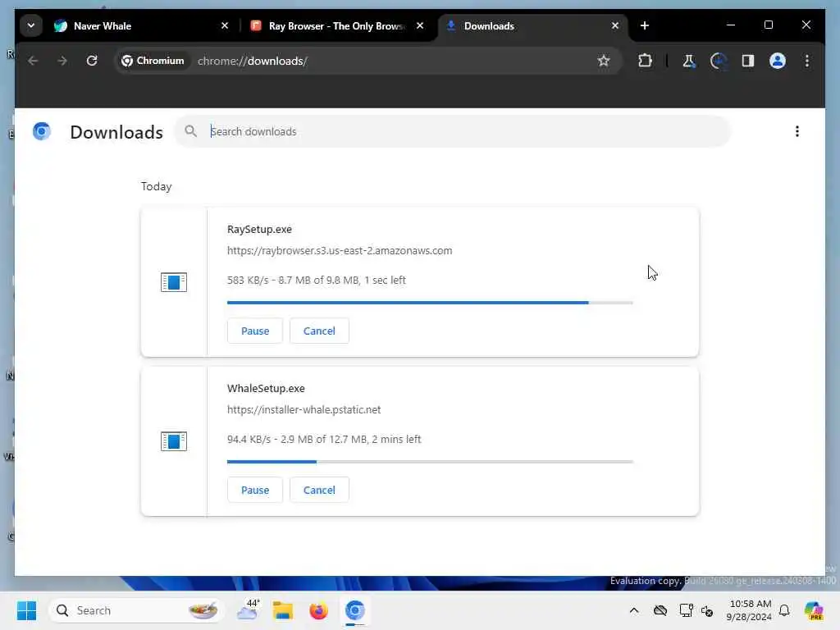
Task: Open the downloads indicator in toolbar
Action: [x=719, y=61]
